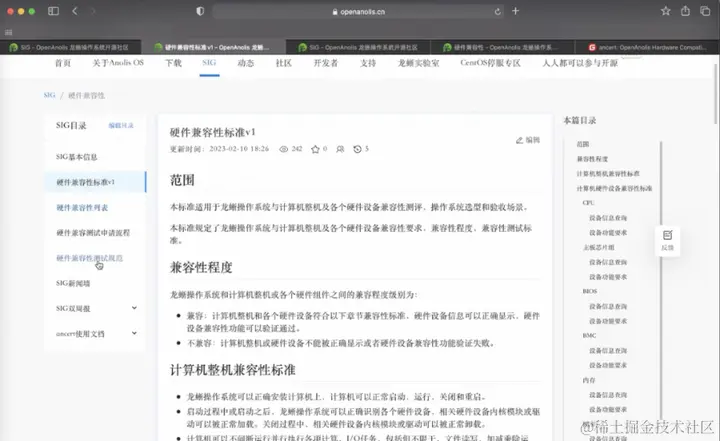Jump to CPU in the page outline
Image resolution: width=720 pixels, height=441 pixels.
588,203
